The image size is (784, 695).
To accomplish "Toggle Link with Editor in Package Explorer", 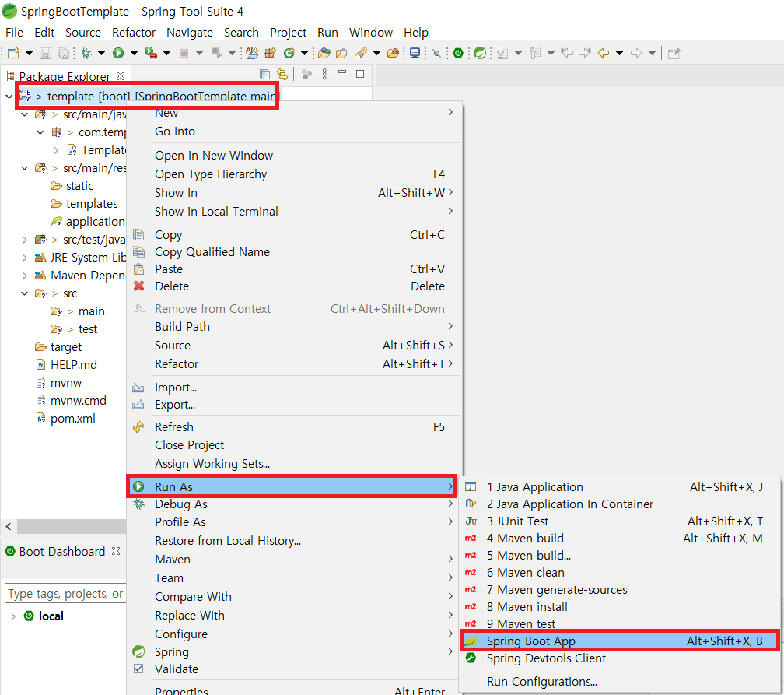I will 282,75.
